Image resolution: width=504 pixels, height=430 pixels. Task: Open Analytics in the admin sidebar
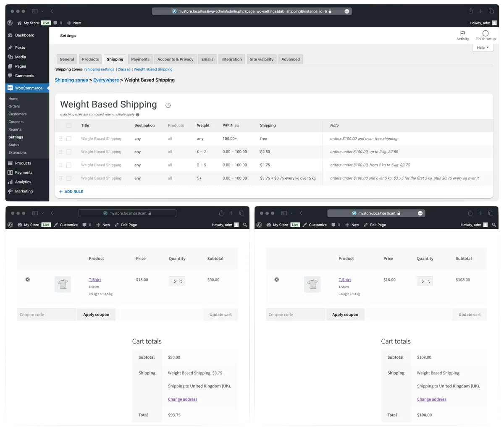tap(23, 182)
